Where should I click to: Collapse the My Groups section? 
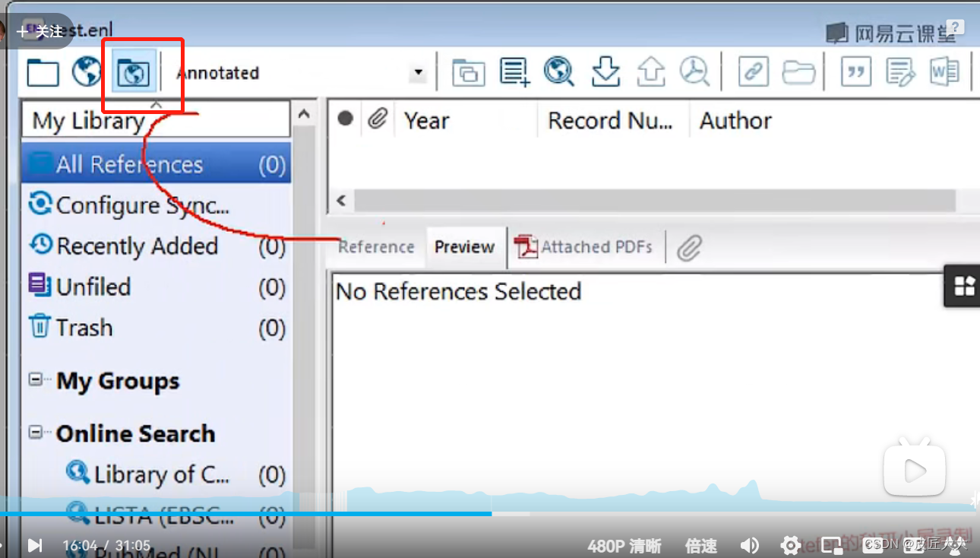pyautogui.click(x=36, y=379)
